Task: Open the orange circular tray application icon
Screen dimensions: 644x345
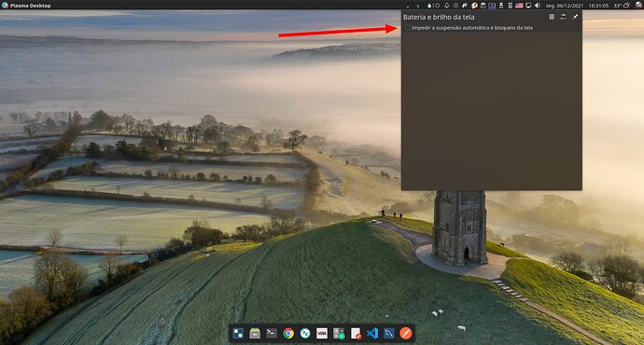Action: click(474, 6)
